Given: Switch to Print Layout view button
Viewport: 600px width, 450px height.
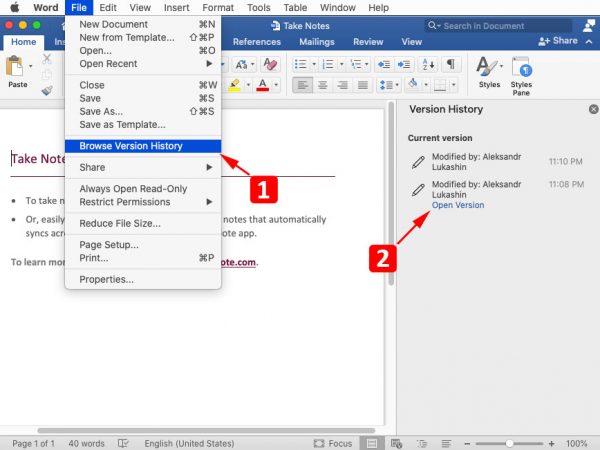Looking at the screenshot, I should pyautogui.click(x=370, y=443).
